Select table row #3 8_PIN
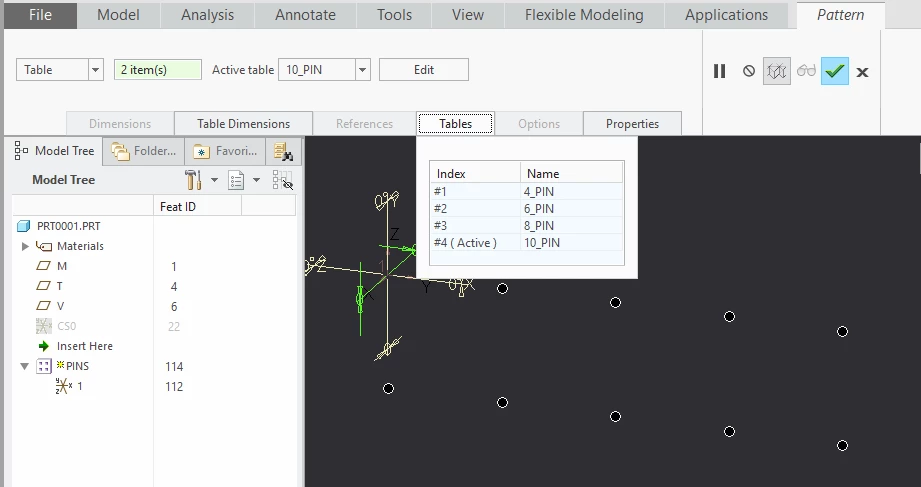 pyautogui.click(x=526, y=226)
